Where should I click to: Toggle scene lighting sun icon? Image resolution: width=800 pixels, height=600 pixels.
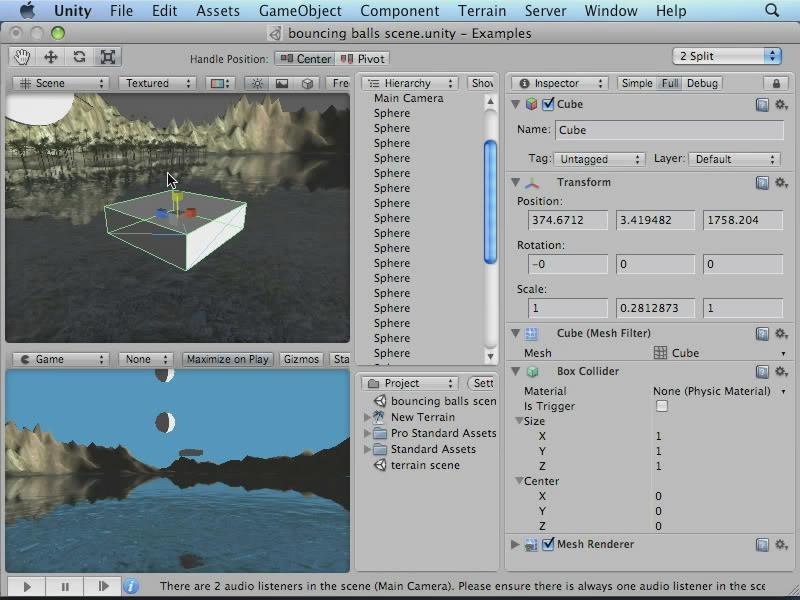coord(257,84)
